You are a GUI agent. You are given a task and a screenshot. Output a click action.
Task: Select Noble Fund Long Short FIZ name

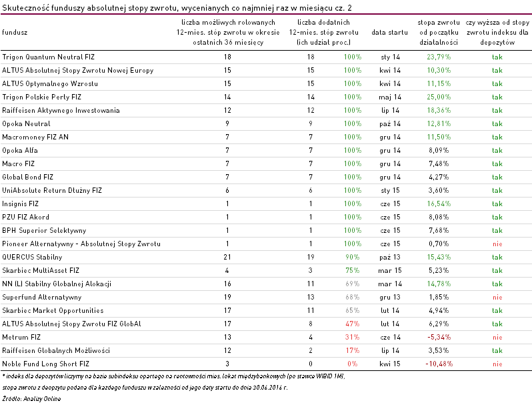click(45, 364)
